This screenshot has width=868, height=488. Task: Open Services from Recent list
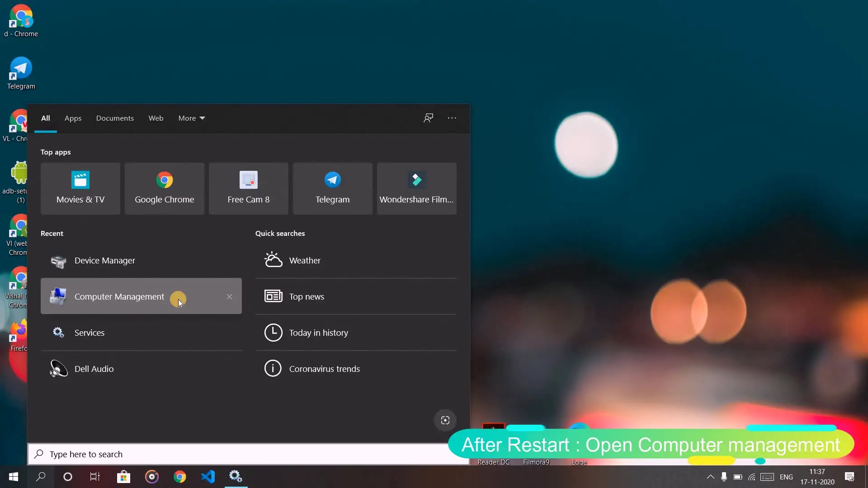coord(90,333)
